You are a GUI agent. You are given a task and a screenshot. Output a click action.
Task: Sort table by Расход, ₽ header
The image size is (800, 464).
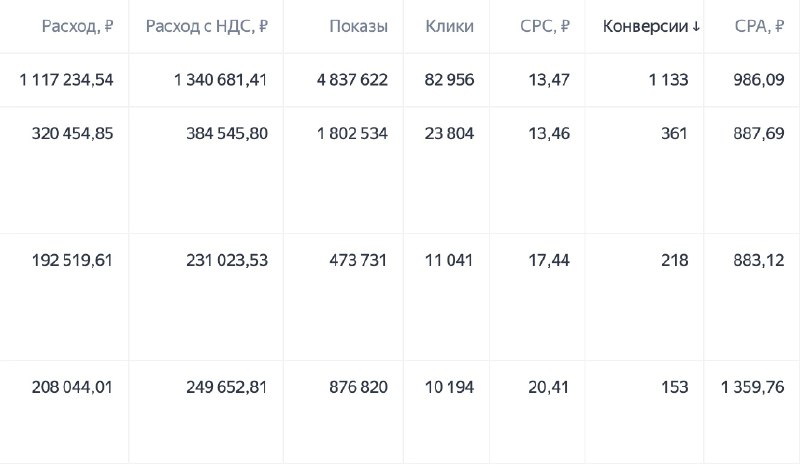coord(78,27)
